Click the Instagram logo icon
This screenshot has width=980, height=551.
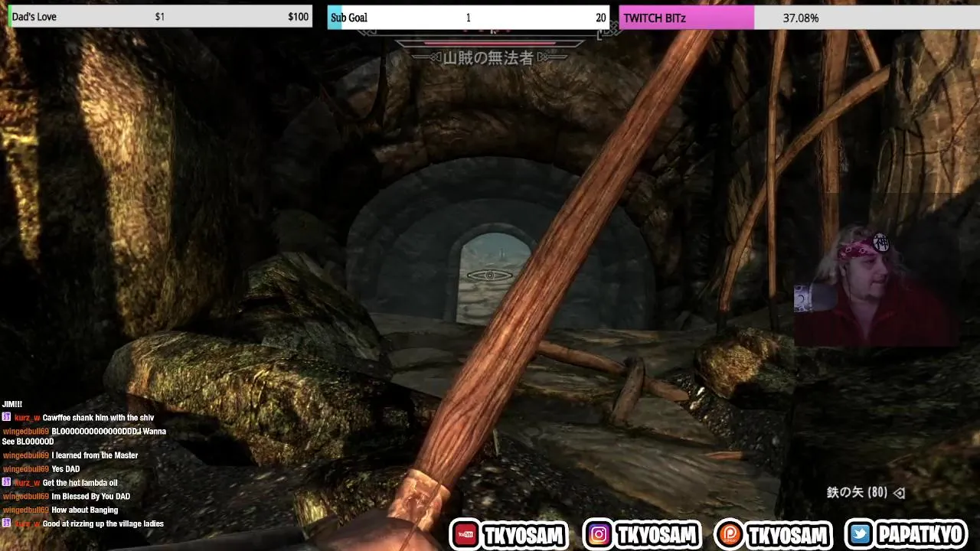(599, 535)
